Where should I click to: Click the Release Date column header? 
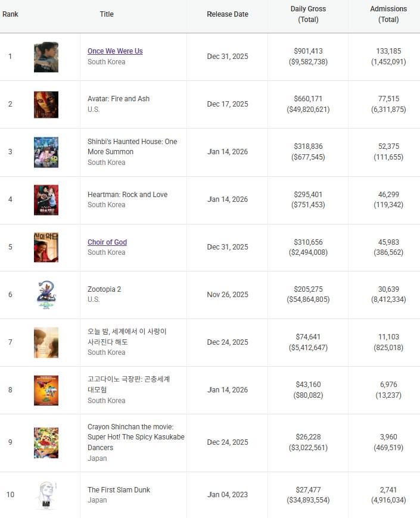click(x=228, y=14)
